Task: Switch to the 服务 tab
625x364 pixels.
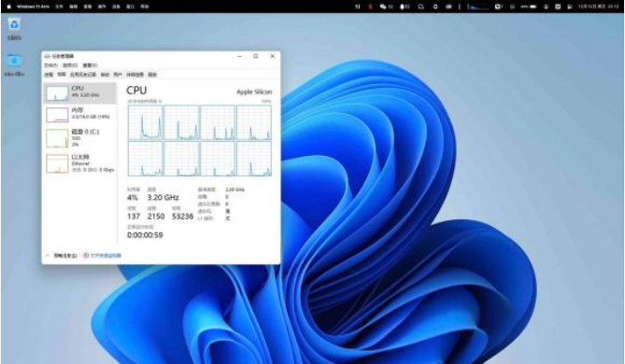Action: 152,75
